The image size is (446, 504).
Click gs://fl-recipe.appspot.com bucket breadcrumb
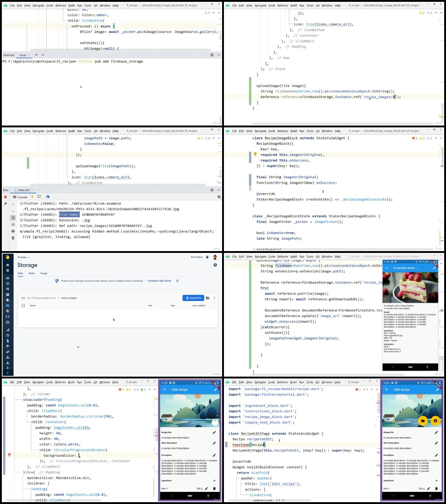41,298
